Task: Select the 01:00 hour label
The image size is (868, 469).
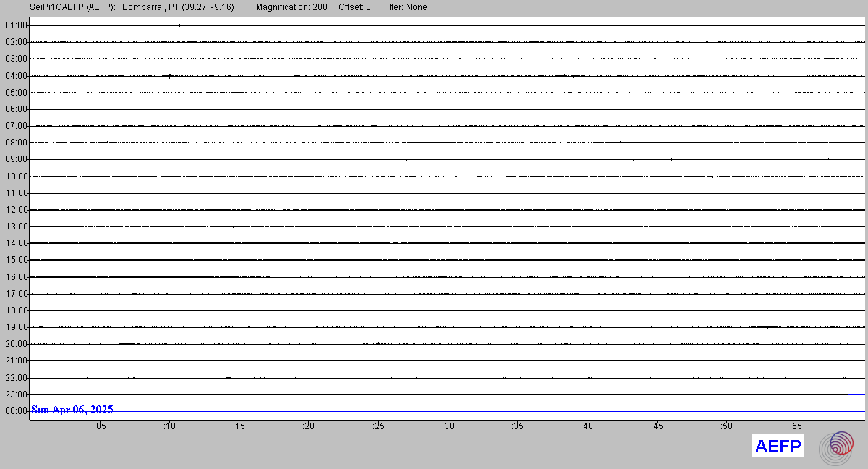Action: pos(16,25)
